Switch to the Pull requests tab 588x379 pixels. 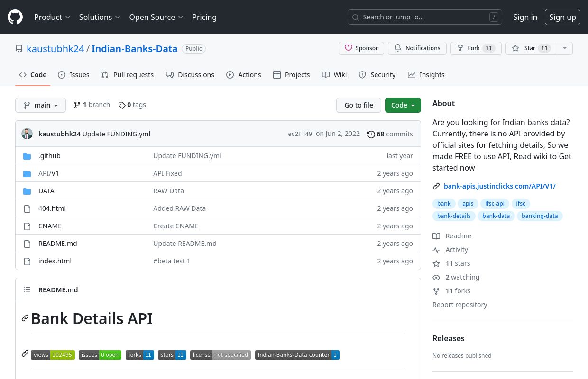(x=128, y=75)
